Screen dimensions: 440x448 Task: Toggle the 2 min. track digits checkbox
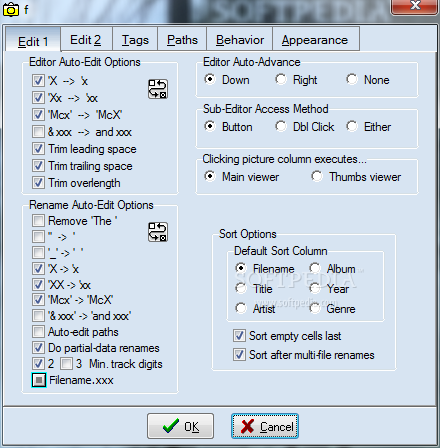click(x=38, y=364)
